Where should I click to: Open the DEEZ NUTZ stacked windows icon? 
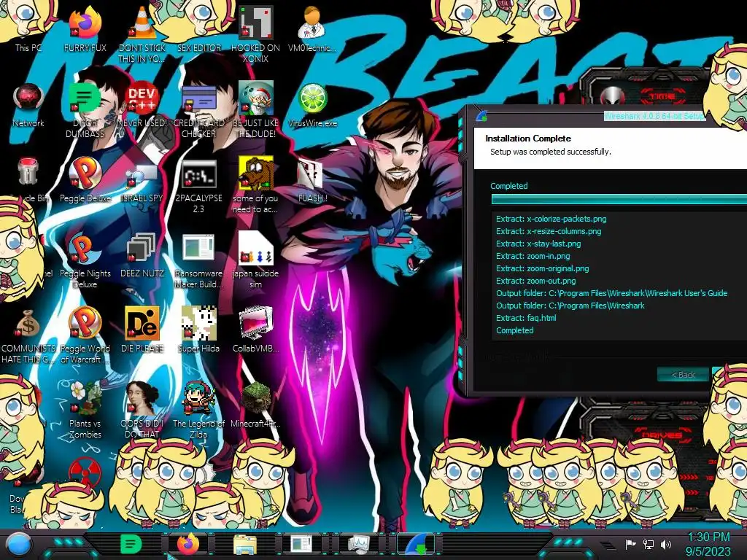tap(142, 249)
